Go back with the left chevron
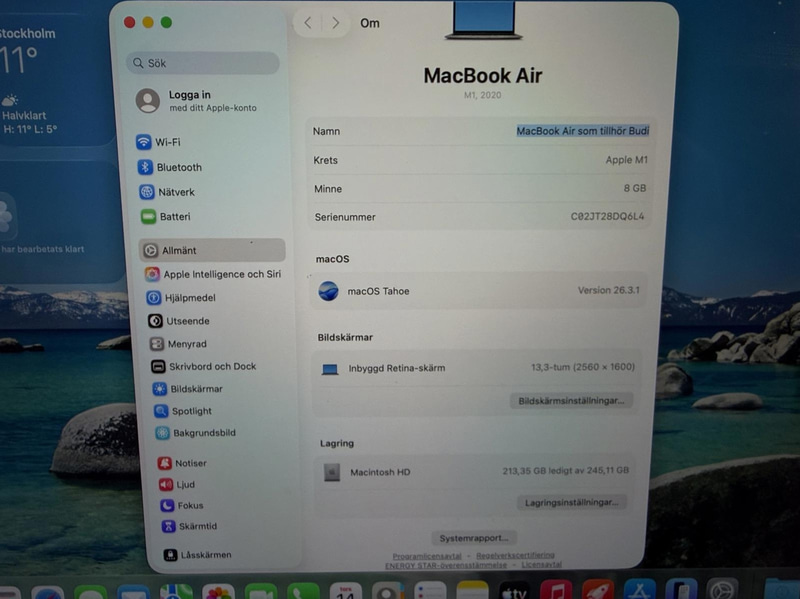Image resolution: width=800 pixels, height=599 pixels. tap(308, 22)
